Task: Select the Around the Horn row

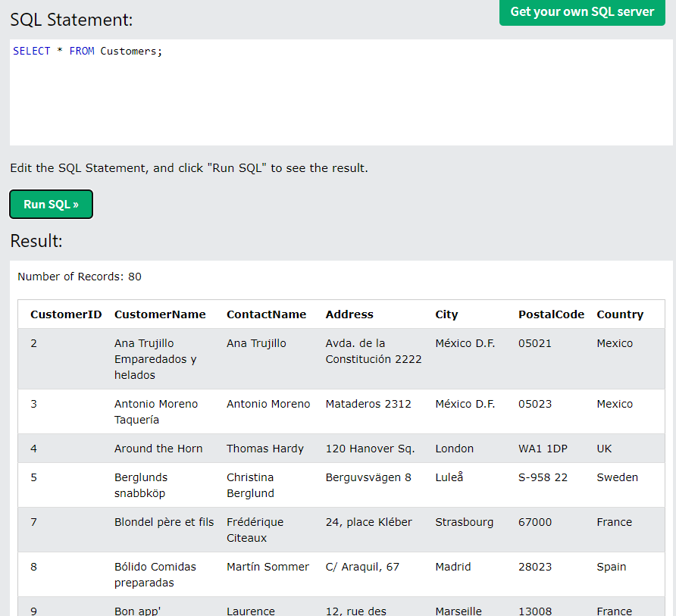Action: tap(341, 449)
